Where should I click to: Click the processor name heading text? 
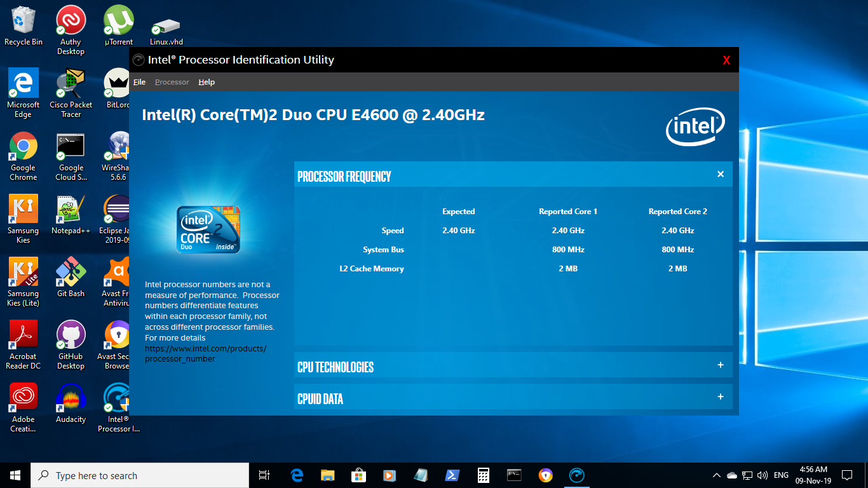click(313, 115)
